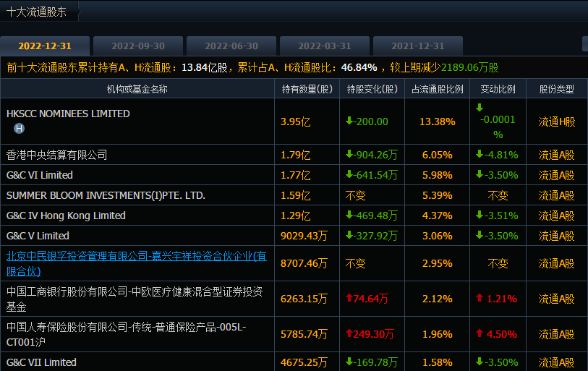Click the -641.54万 change value
The height and width of the screenshot is (371, 588).
tap(372, 175)
